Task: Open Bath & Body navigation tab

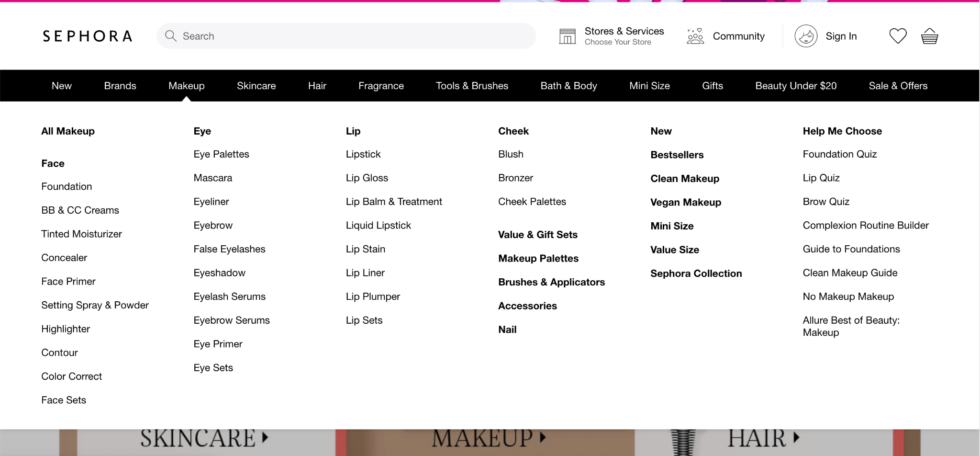Action: tap(568, 86)
